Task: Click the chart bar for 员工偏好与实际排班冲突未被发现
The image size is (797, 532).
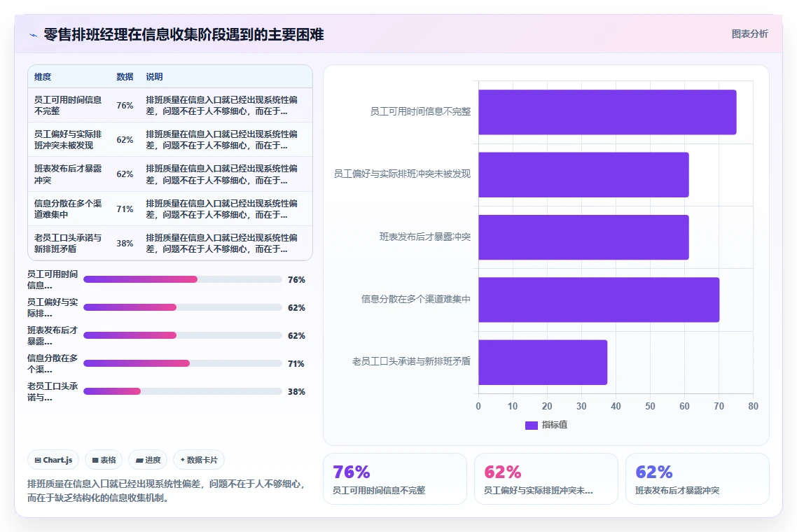Action: coord(583,175)
